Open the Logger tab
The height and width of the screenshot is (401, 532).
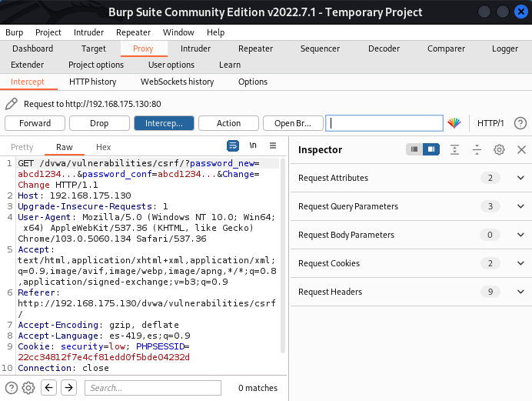(505, 48)
